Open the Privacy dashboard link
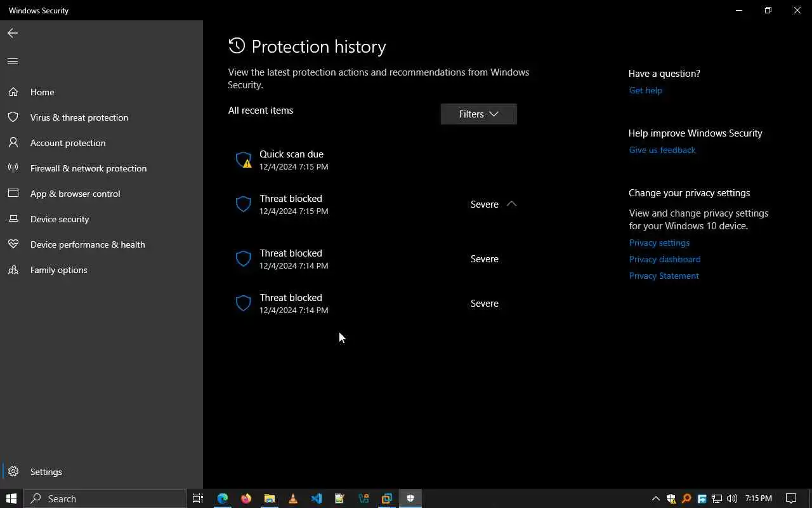Image resolution: width=812 pixels, height=508 pixels. (665, 259)
